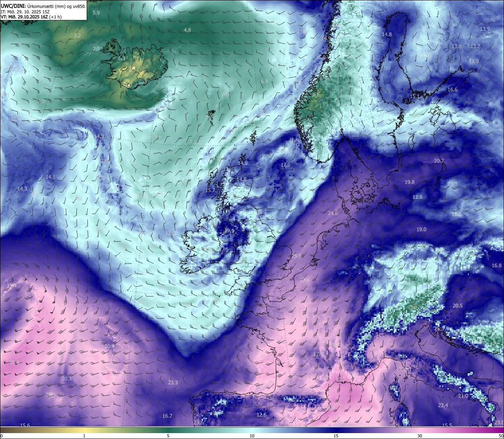Click the value 20.9 in the Atlantic
This screenshot has height=439, width=504.
click(109, 346)
